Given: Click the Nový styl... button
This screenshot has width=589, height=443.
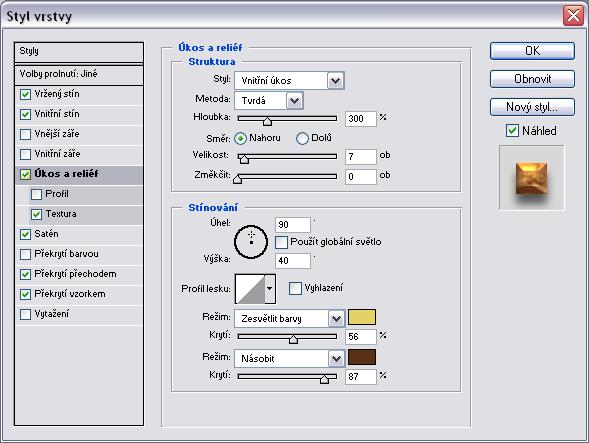Looking at the screenshot, I should tap(532, 107).
